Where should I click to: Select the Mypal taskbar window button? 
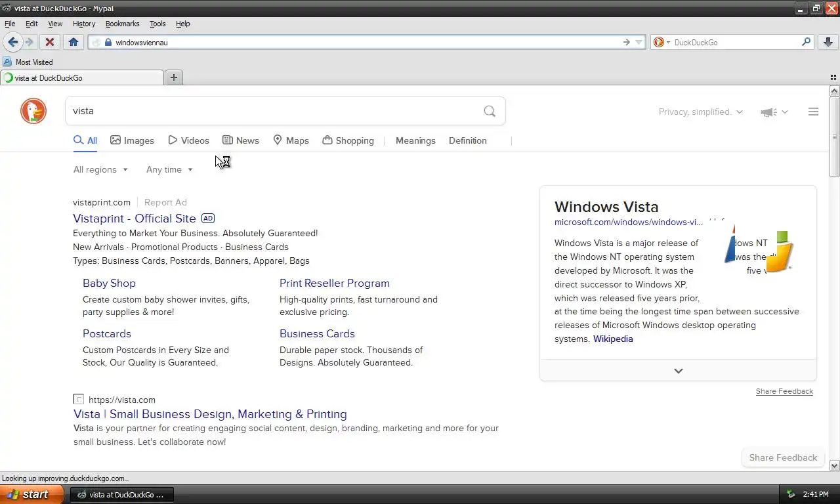[x=122, y=494]
